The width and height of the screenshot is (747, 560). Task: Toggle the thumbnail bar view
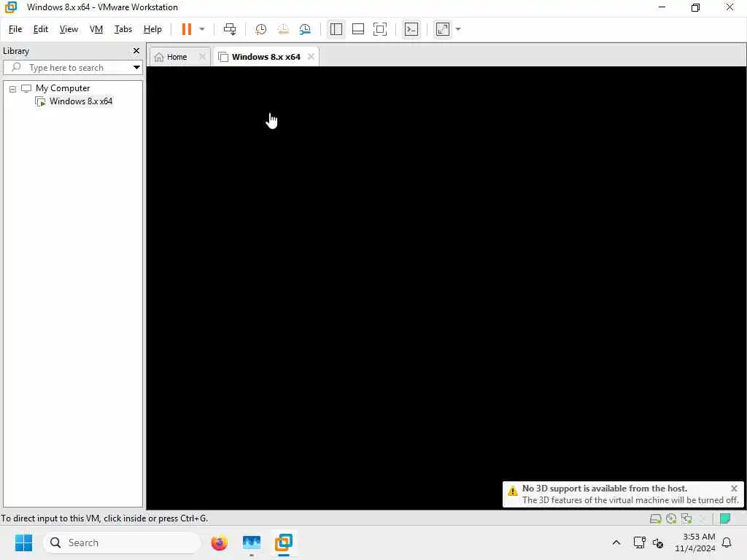pos(357,29)
